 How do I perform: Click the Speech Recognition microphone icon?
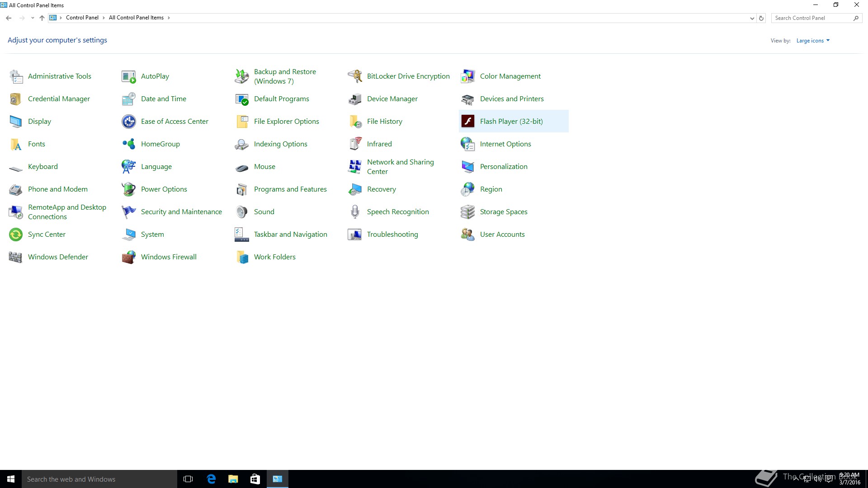(x=355, y=212)
